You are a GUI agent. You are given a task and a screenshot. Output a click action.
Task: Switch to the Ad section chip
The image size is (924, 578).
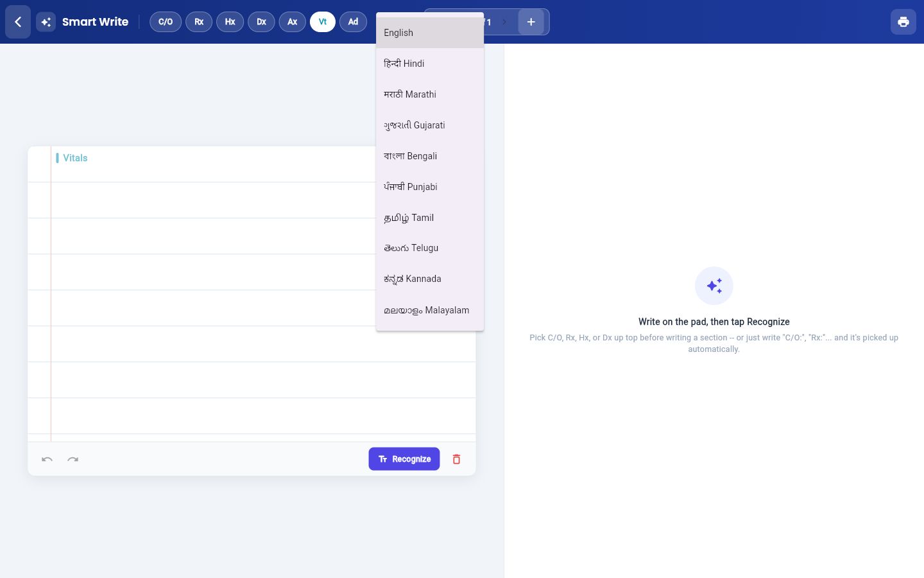coord(353,22)
